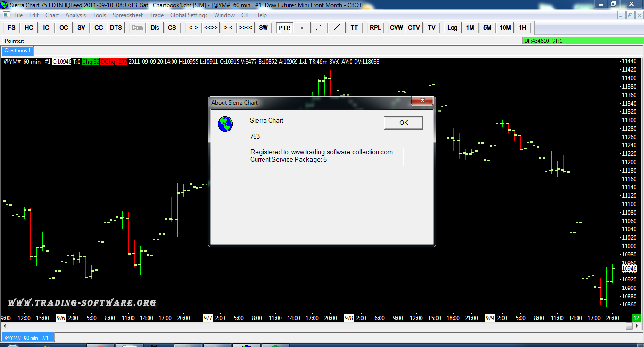Click the expand bar spacing '< >' button

(x=193, y=28)
